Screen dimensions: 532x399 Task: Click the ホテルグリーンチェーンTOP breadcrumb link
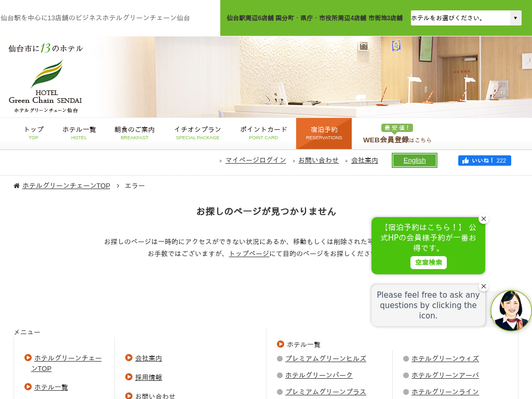coord(66,185)
